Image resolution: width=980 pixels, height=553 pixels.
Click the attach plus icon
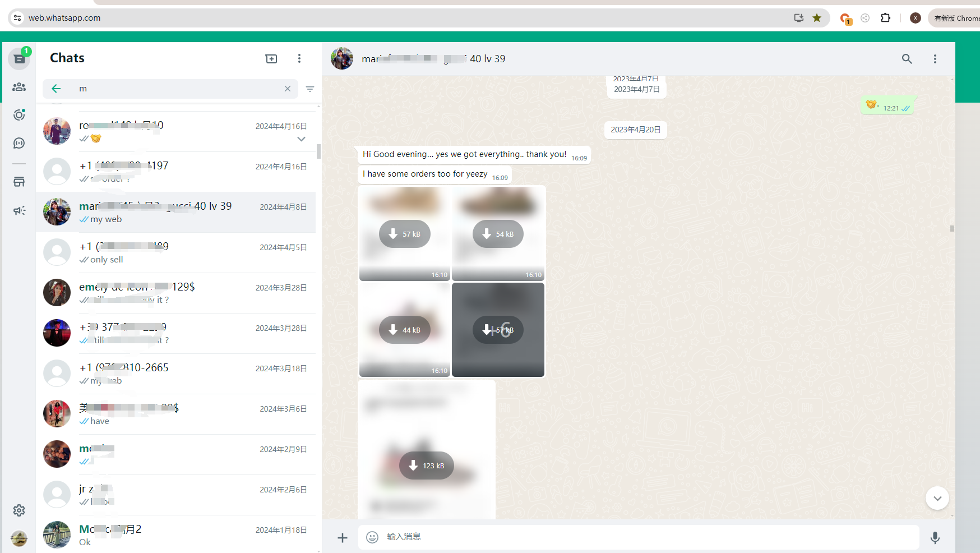[343, 538]
